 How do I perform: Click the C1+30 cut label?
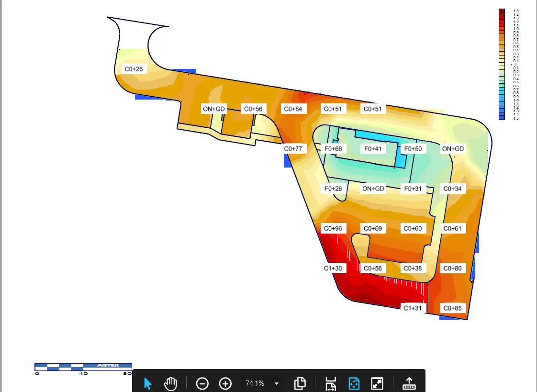click(333, 269)
